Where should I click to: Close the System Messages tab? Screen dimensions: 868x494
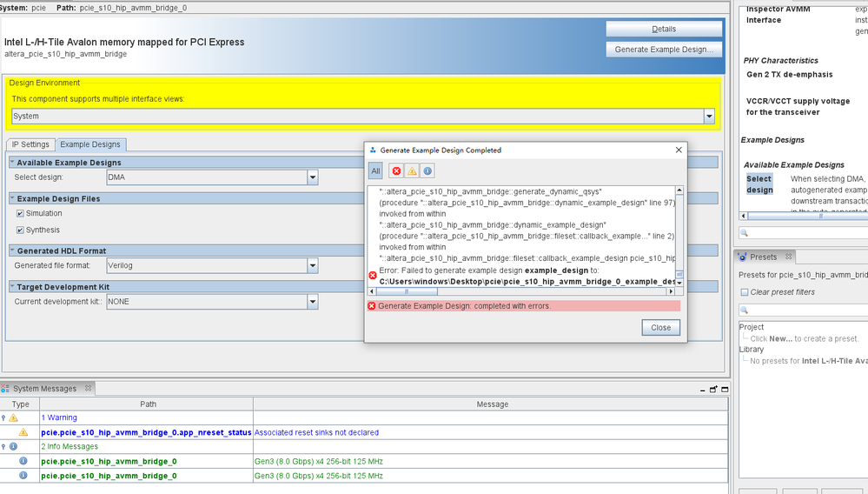89,389
